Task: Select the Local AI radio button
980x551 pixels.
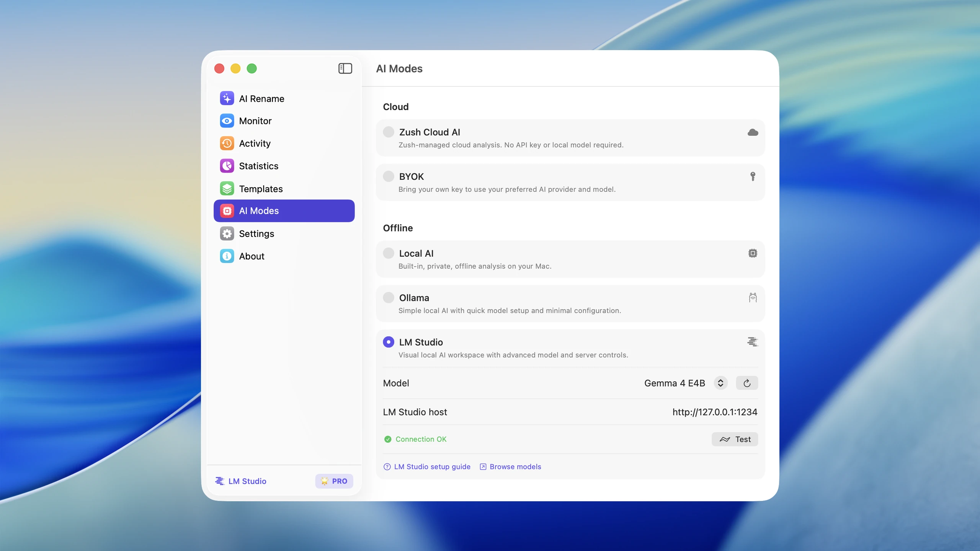Action: (389, 253)
